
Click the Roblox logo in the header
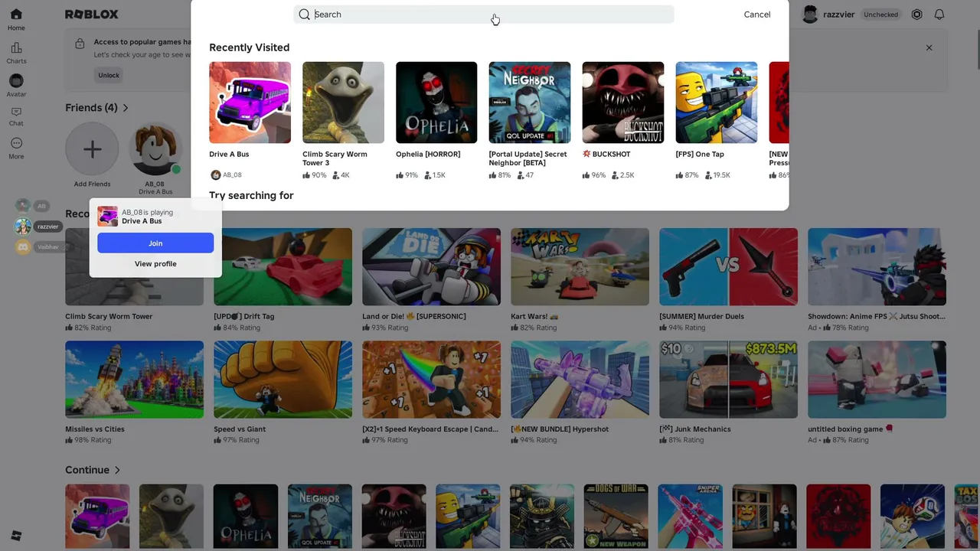(x=92, y=15)
